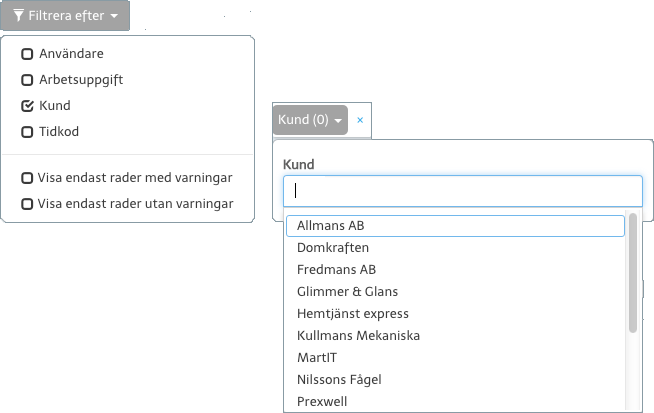Click the Kund search input field
654x413 pixels.
coord(462,191)
